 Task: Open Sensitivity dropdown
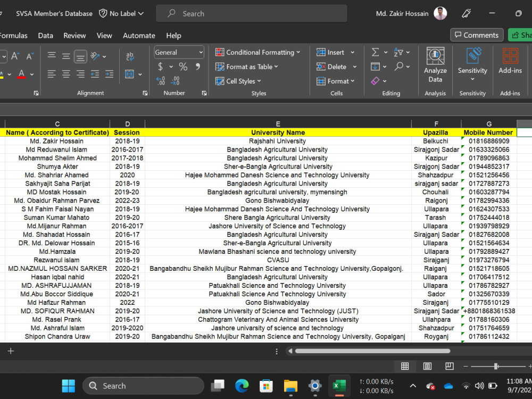click(472, 65)
